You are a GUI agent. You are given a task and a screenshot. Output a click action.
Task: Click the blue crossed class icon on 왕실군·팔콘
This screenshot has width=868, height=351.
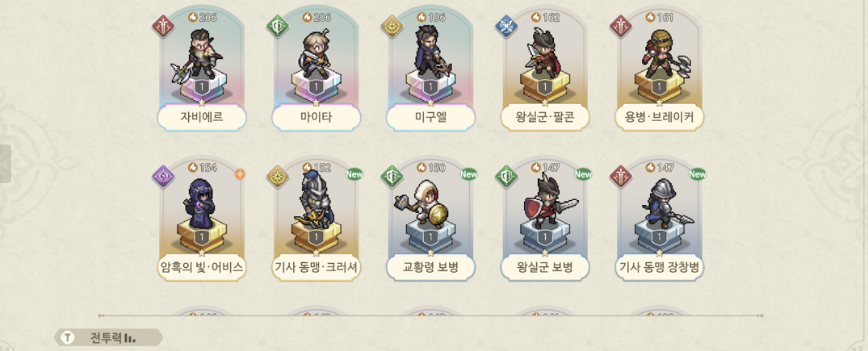coord(506,27)
